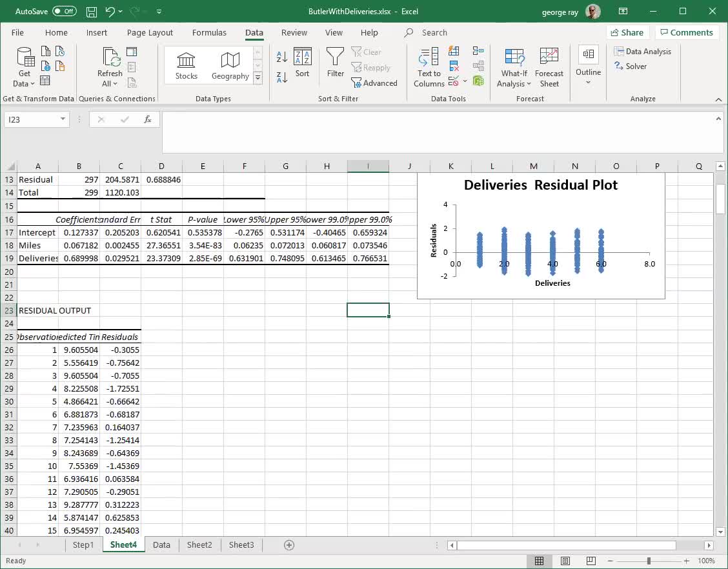Switch to Page Layout view in status bar
Viewport: 728px width, 569px height.
tap(565, 561)
